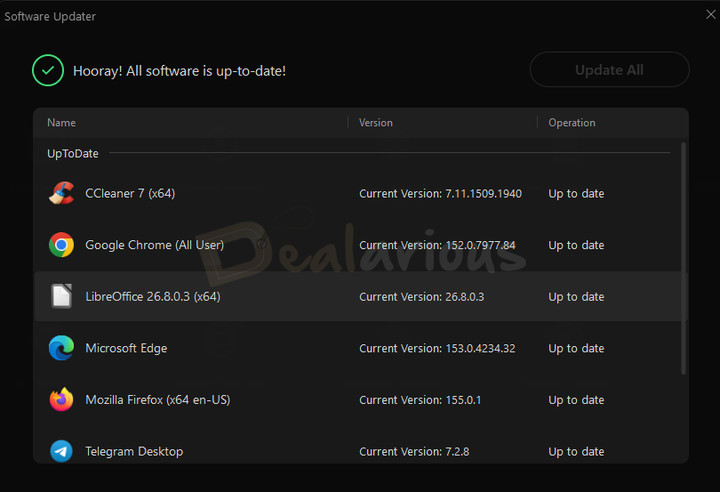Click Up to date status for Google Chrome
Image resolution: width=720 pixels, height=492 pixels.
point(576,245)
